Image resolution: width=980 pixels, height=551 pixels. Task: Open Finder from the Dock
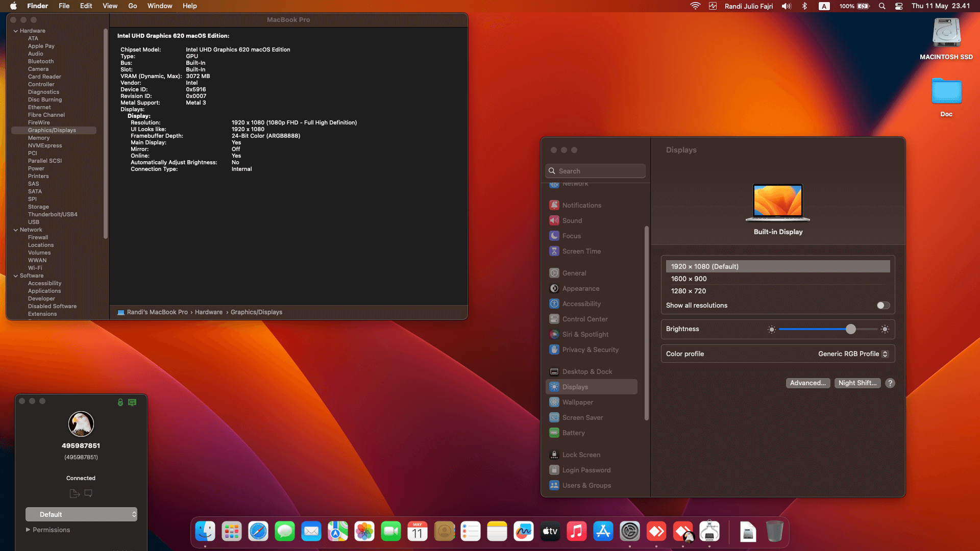coord(205,532)
